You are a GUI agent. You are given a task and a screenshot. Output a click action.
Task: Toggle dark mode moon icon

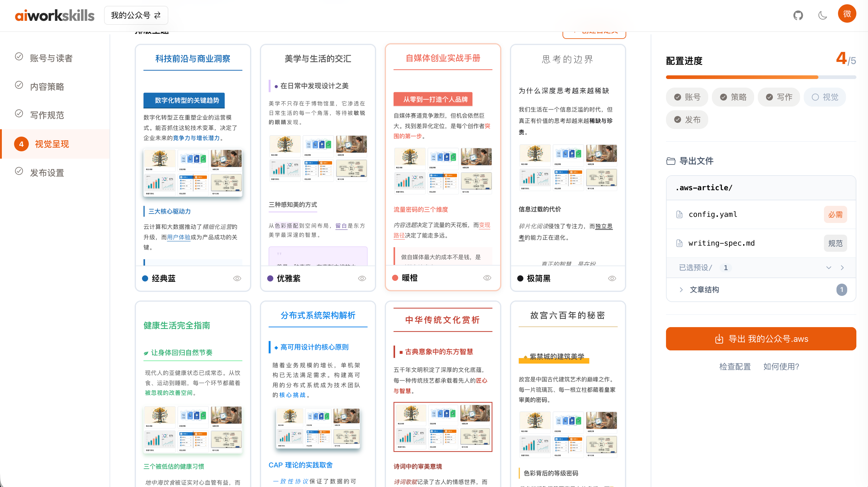pos(822,15)
